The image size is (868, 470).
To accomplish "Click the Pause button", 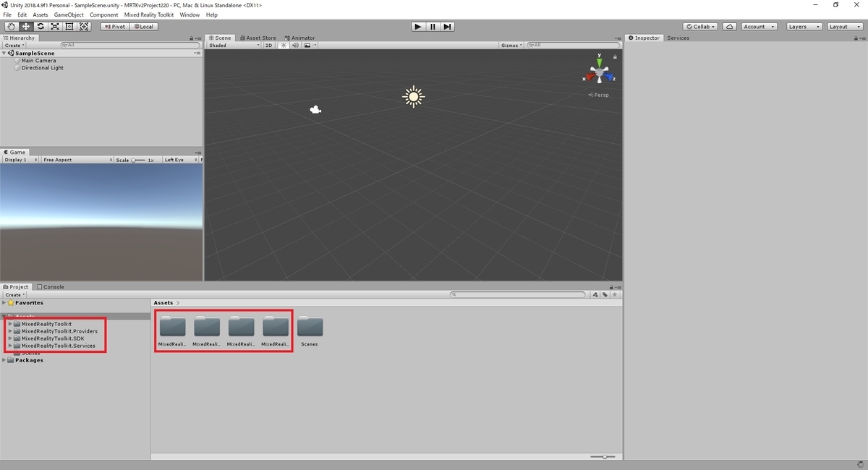I will 433,27.
